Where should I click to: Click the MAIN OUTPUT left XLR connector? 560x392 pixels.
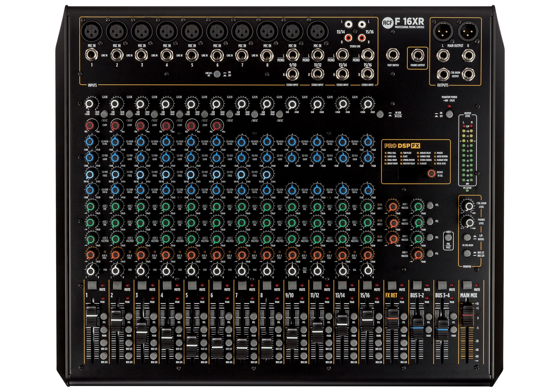443,31
